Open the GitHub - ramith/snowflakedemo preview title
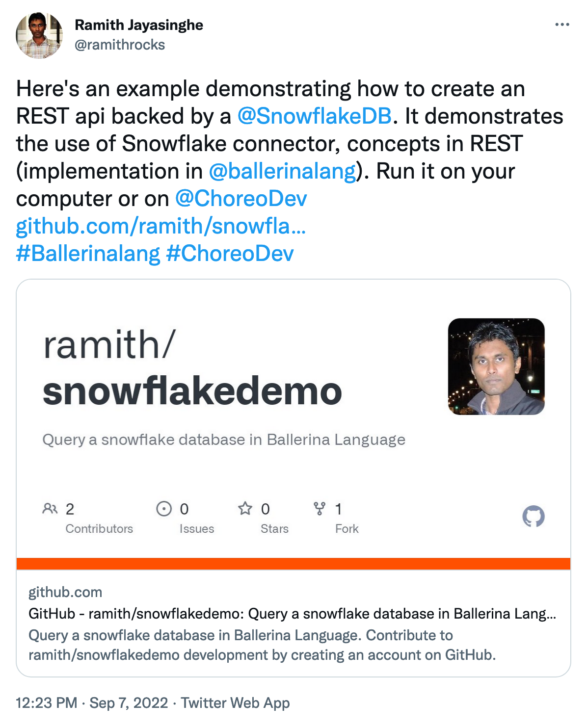The image size is (587, 728). pyautogui.click(x=293, y=614)
